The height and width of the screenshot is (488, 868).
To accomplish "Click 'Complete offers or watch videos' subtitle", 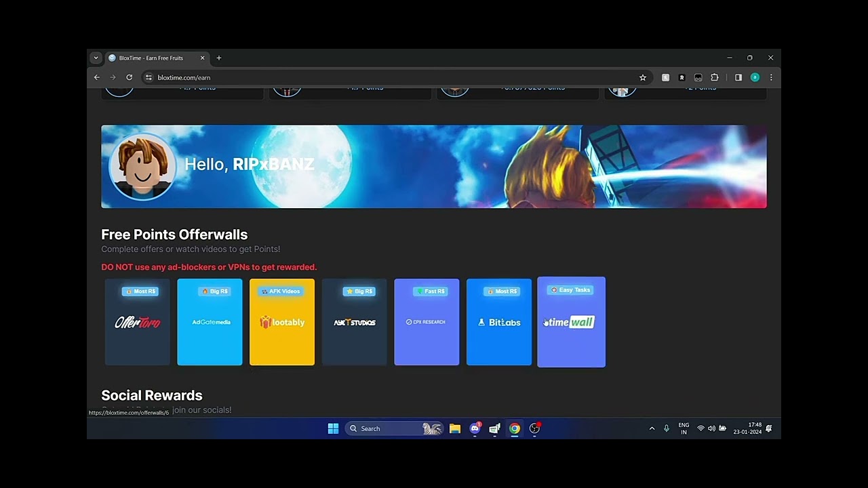I will click(191, 249).
